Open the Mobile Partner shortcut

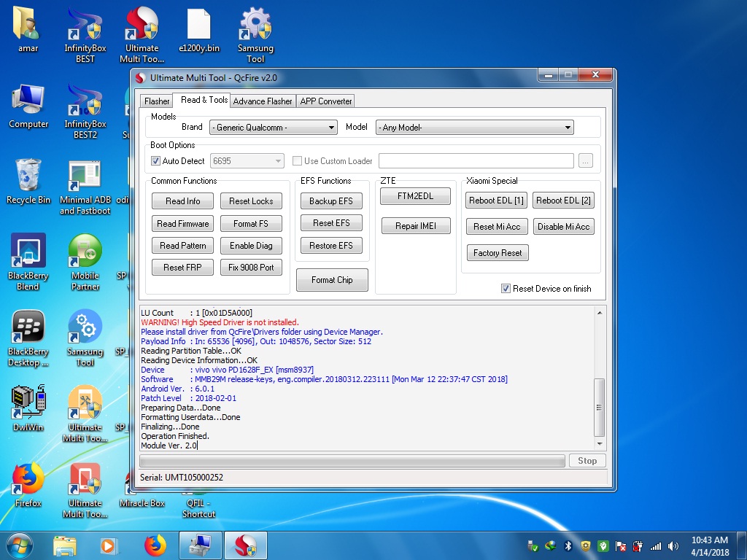(85, 262)
